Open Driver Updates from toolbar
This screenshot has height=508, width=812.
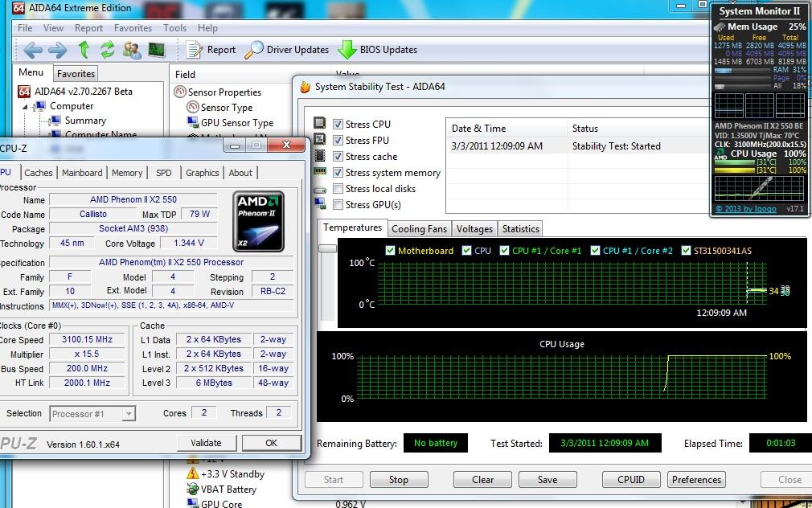tap(286, 50)
